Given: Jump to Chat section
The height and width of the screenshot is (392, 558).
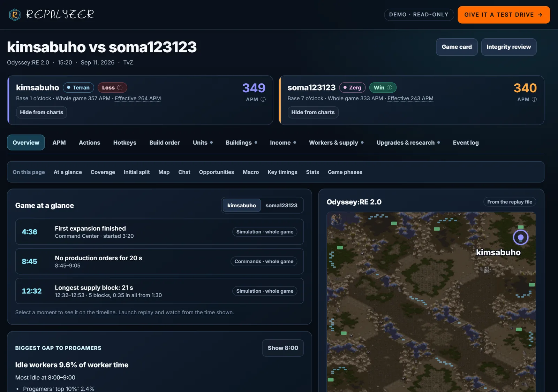Looking at the screenshot, I should (184, 172).
